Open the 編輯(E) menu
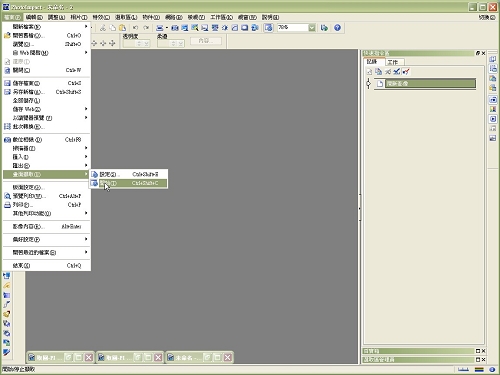This screenshot has height=375, width=500. [34, 17]
